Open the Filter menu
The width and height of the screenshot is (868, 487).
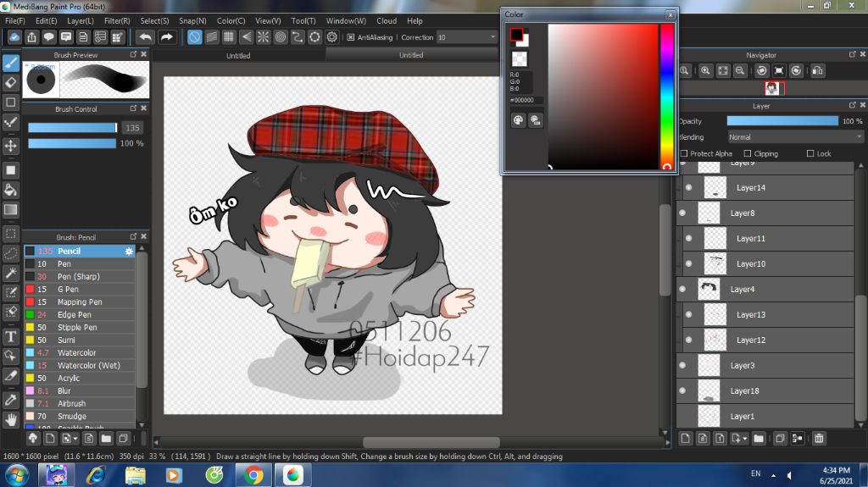point(117,20)
